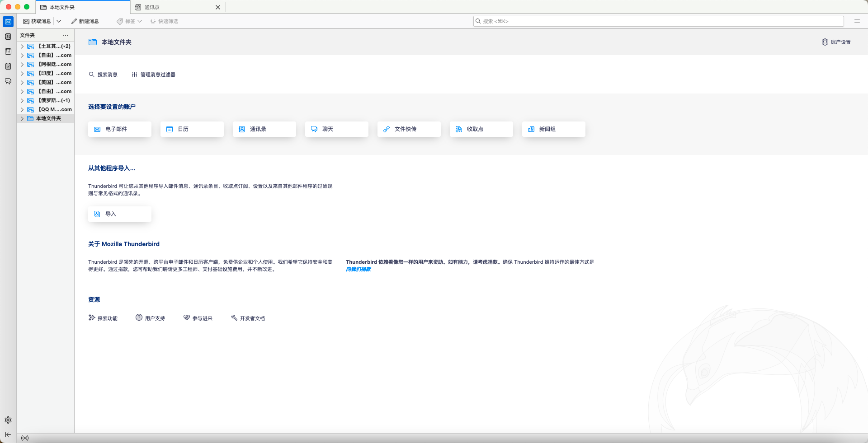Click the search box in toolbar
The height and width of the screenshot is (443, 868).
point(658,21)
